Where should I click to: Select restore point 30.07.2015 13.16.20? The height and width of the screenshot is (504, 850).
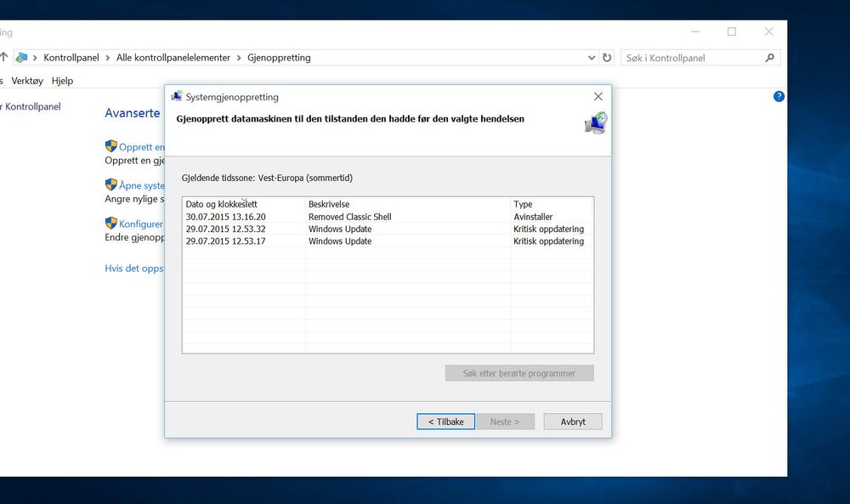(225, 217)
